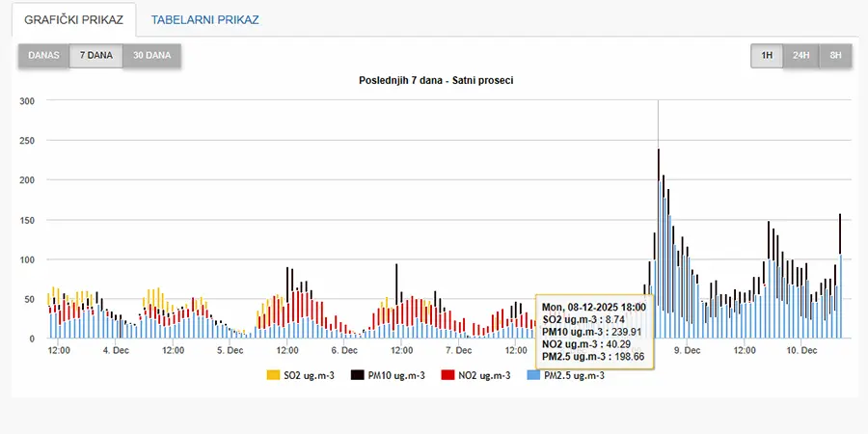Screen dimensions: 868x434
Task: Select the GRAFIČKI PRIKAZ tab
Action: pyautogui.click(x=73, y=19)
